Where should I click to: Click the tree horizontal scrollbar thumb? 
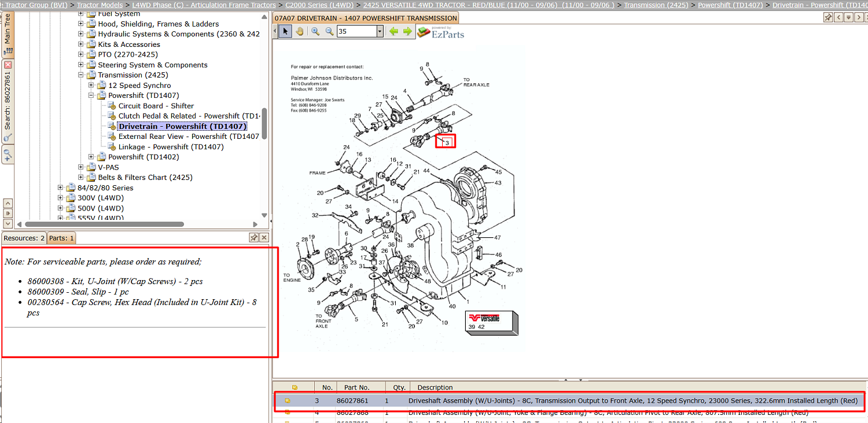tap(104, 224)
